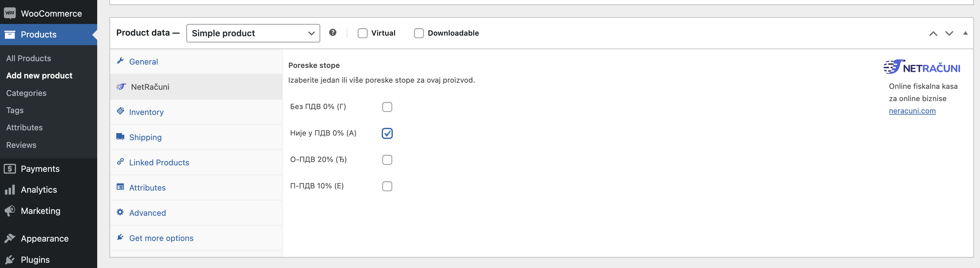Image resolution: width=980 pixels, height=268 pixels.
Task: Click the product data help question mark icon
Action: click(x=333, y=33)
